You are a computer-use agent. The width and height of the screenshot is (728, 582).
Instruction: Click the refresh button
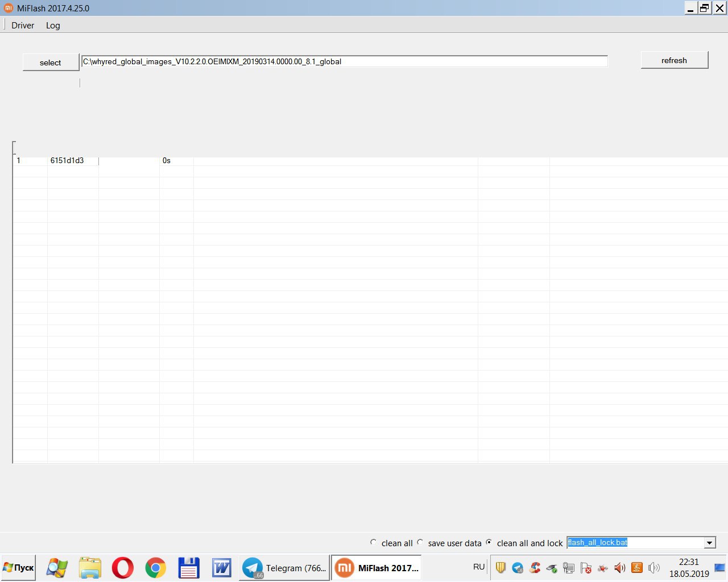(x=674, y=60)
